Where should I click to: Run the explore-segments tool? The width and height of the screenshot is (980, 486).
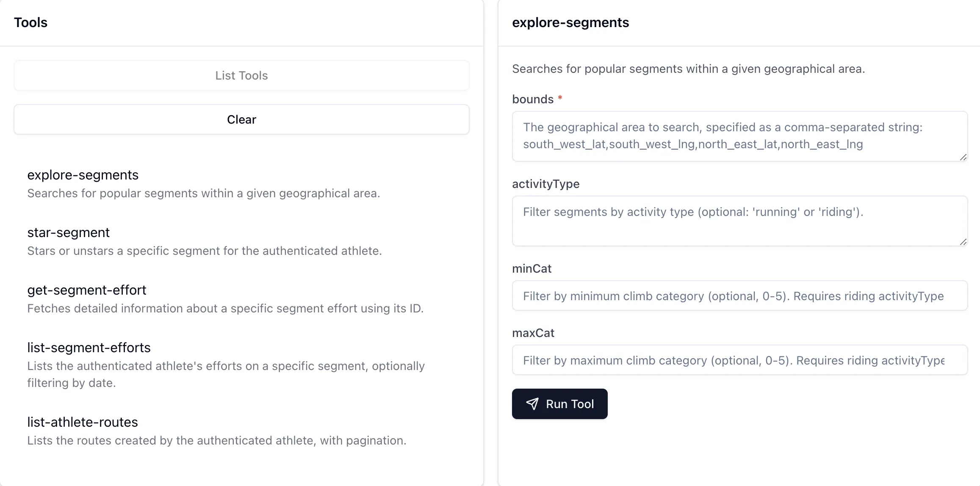pyautogui.click(x=559, y=404)
